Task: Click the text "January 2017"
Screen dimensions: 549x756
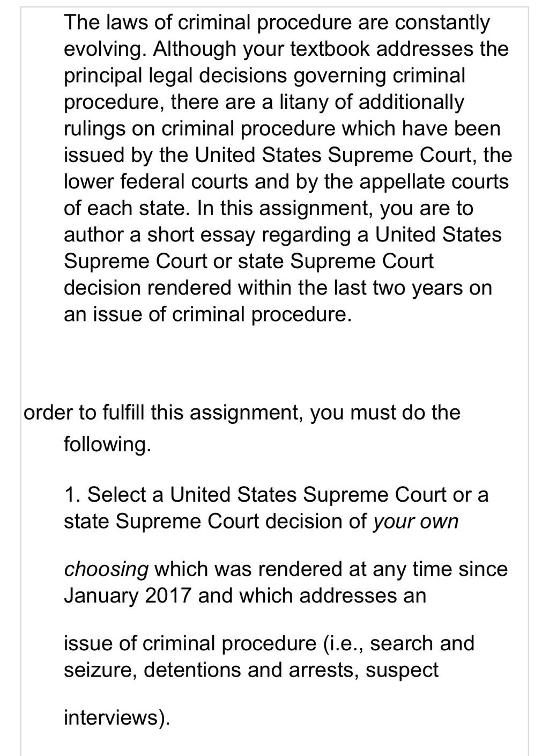Action: click(128, 596)
